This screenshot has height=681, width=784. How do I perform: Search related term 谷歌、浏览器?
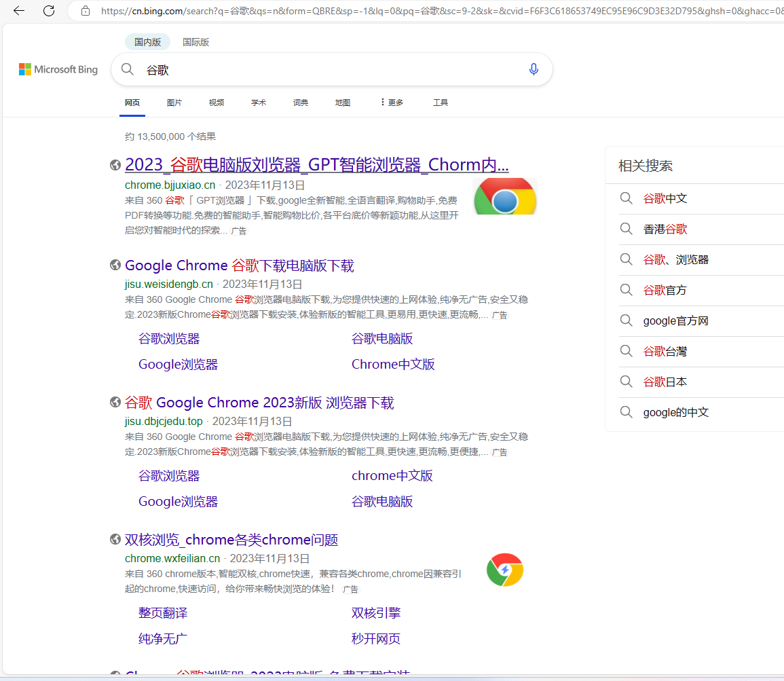(x=676, y=259)
